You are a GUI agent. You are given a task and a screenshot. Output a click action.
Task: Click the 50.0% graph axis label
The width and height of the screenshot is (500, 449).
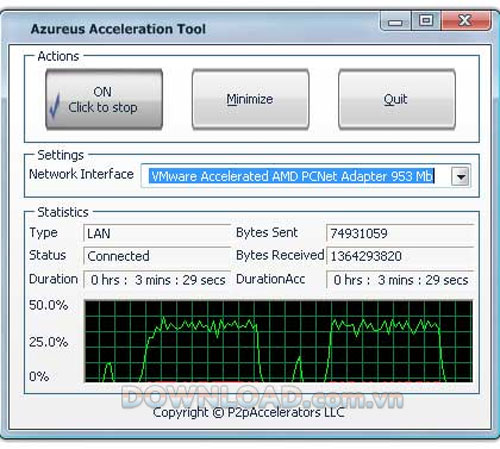pos(48,305)
